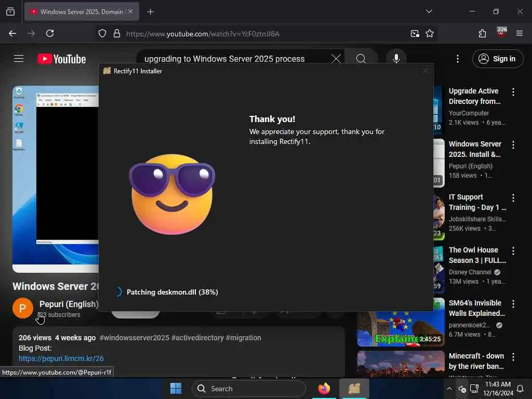The height and width of the screenshot is (399, 532).
Task: Open the pepuri.limcm.kr/26 blog link
Action: coord(61,358)
